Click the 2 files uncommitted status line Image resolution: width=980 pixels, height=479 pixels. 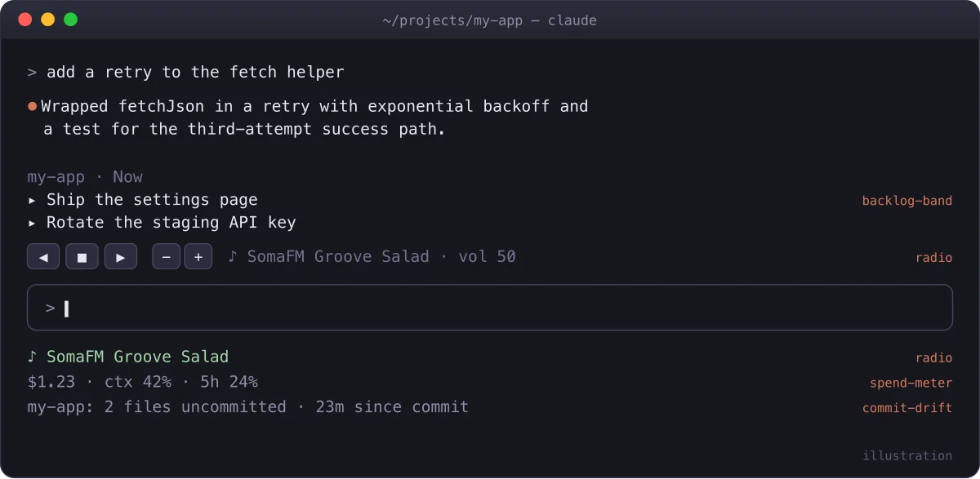point(248,406)
